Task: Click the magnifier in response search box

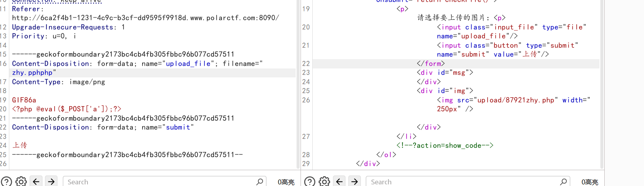Action: (563, 182)
